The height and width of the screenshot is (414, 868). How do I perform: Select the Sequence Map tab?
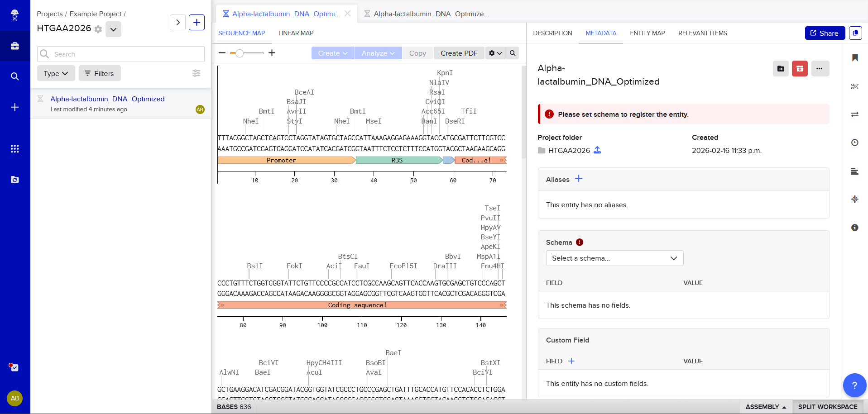pos(242,33)
